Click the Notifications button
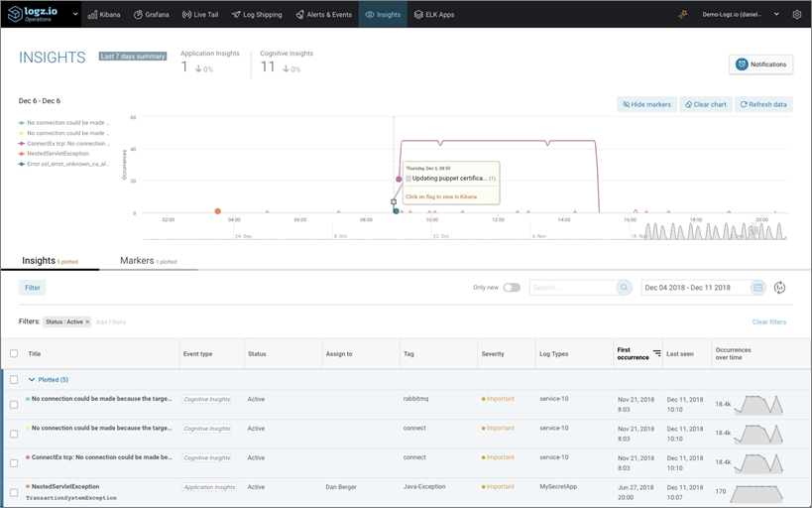The width and height of the screenshot is (812, 508). click(x=760, y=64)
